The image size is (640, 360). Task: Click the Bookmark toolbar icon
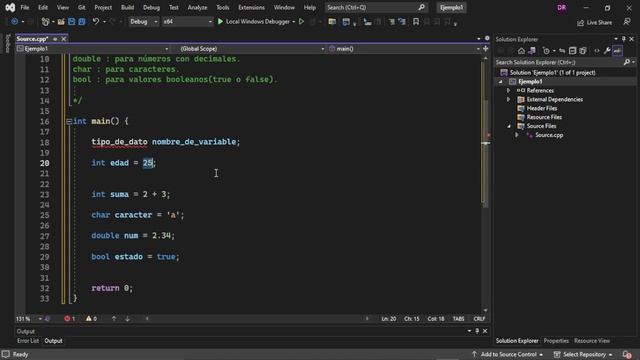pos(416,22)
